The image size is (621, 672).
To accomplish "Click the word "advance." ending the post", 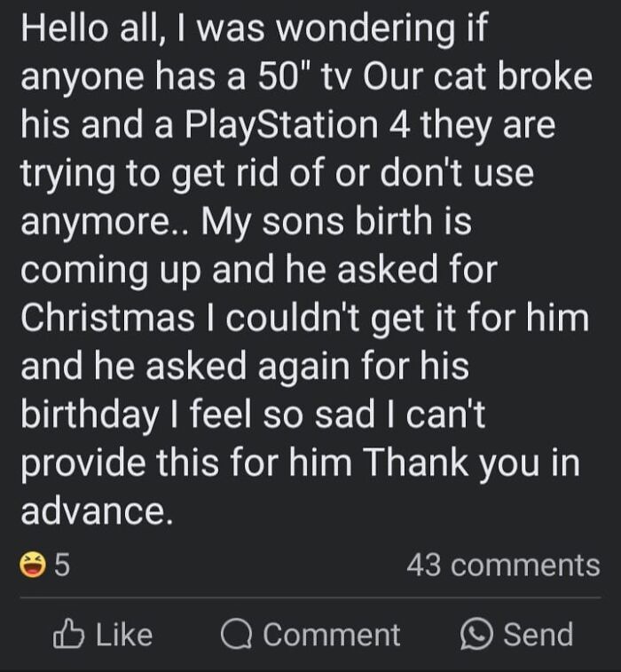I will coord(96,512).
